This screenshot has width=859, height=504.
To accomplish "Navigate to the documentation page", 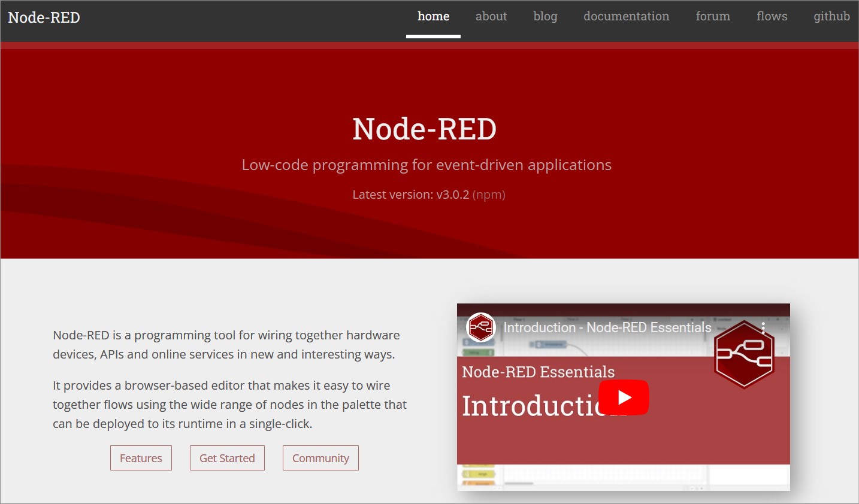I will pos(626,16).
